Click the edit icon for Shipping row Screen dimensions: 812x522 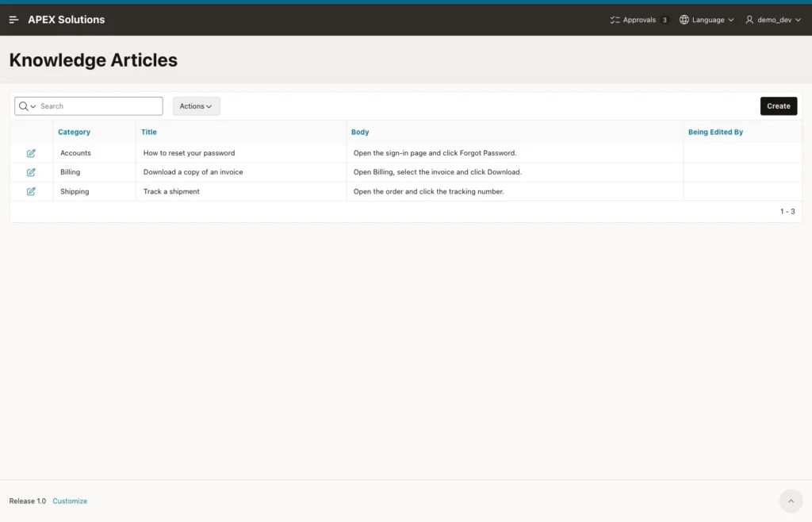tap(31, 192)
